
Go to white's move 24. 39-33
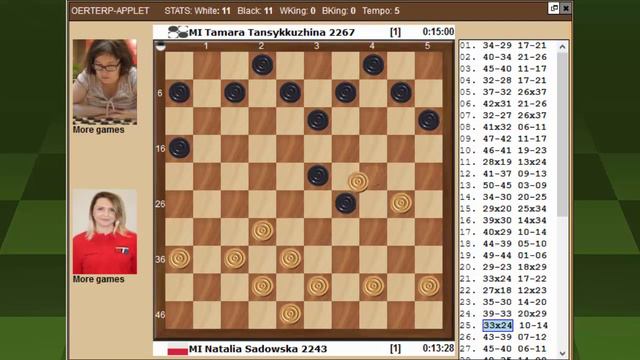coord(497,313)
